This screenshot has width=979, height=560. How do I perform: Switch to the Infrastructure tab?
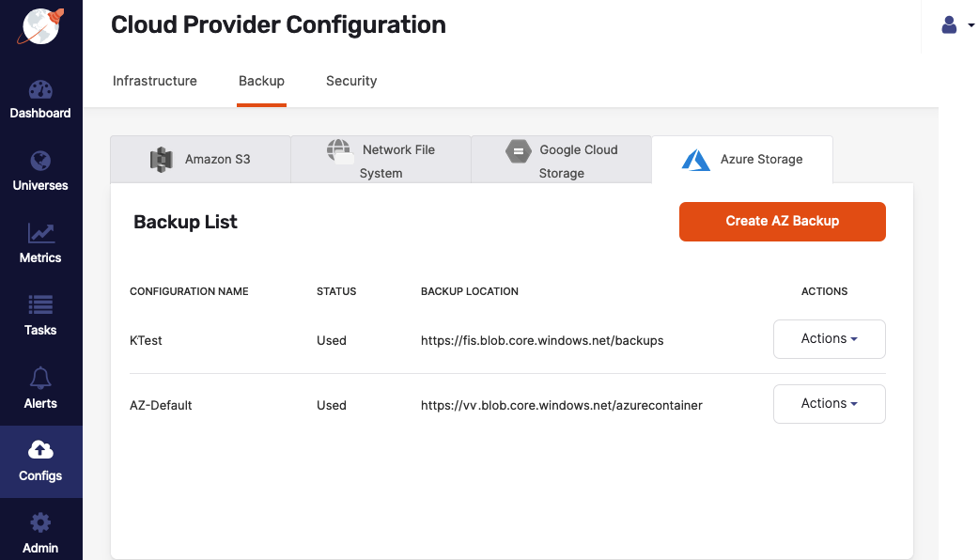click(154, 81)
